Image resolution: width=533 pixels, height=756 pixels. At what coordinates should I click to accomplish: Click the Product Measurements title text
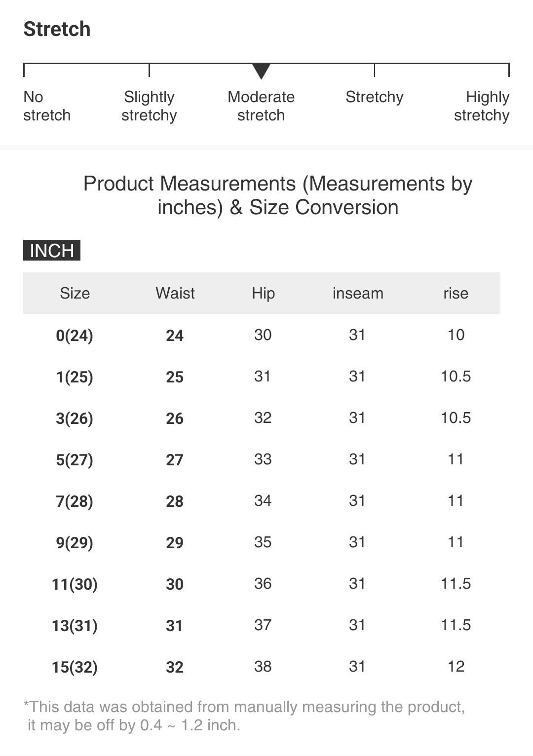[278, 195]
